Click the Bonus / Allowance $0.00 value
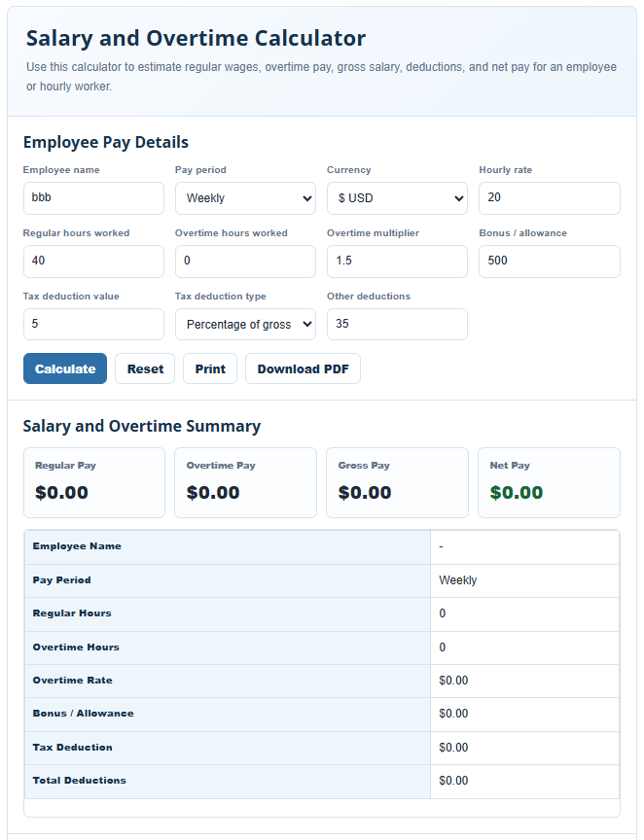The width and height of the screenshot is (644, 840). pyautogui.click(x=453, y=714)
